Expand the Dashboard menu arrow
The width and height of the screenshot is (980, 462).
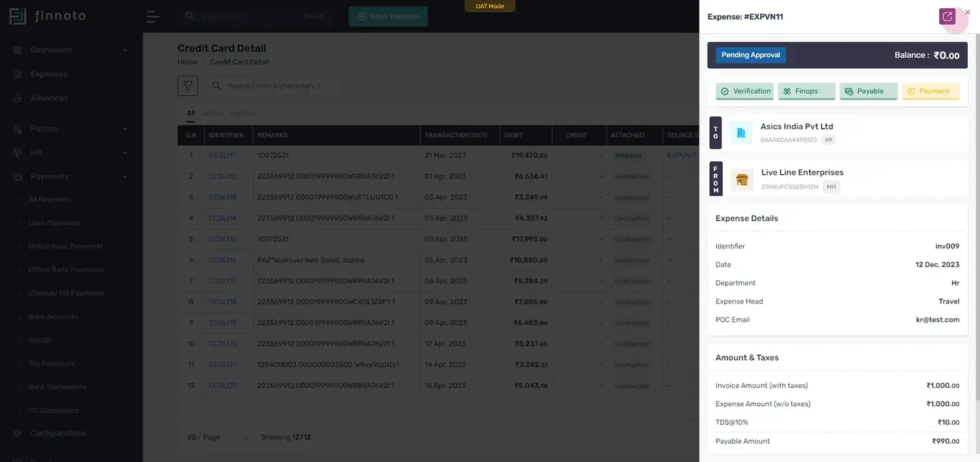(x=125, y=50)
